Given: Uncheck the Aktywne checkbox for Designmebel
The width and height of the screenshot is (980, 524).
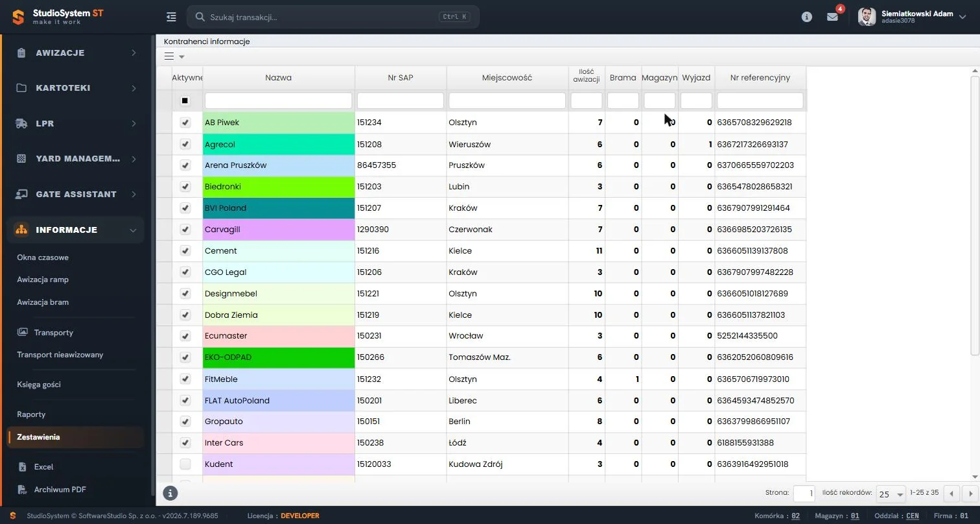Looking at the screenshot, I should click(x=185, y=294).
